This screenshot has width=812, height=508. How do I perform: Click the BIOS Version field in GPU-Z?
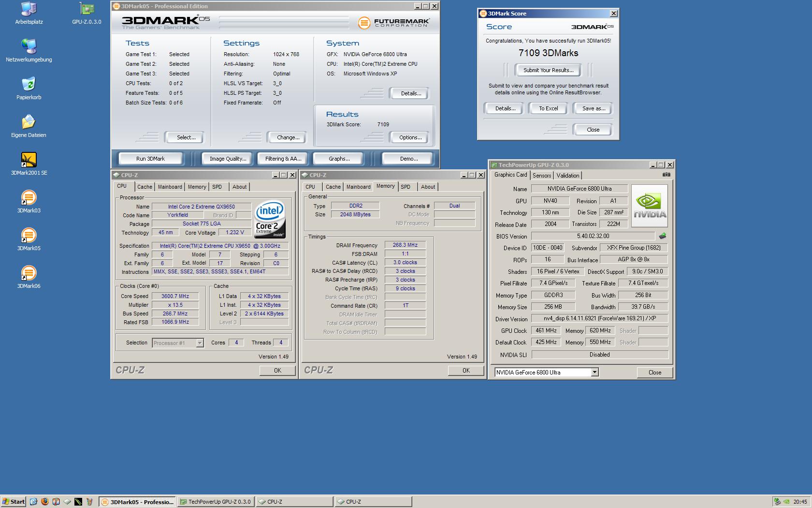[x=593, y=236]
